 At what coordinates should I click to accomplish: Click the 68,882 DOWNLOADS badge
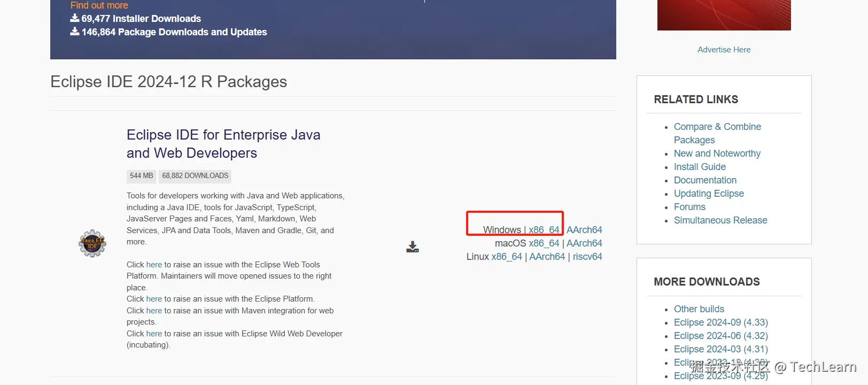[195, 176]
